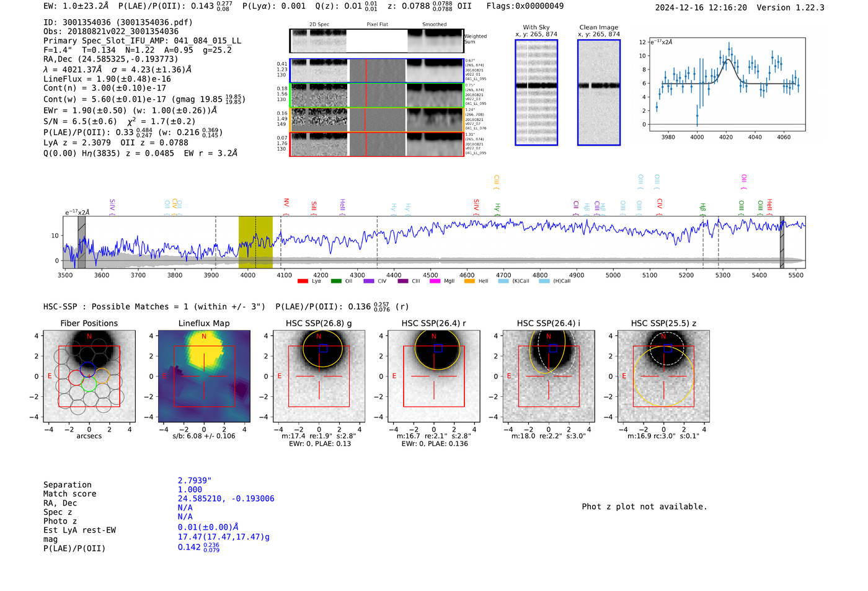
Task: Open the With Sky image panel
Action: click(x=536, y=92)
